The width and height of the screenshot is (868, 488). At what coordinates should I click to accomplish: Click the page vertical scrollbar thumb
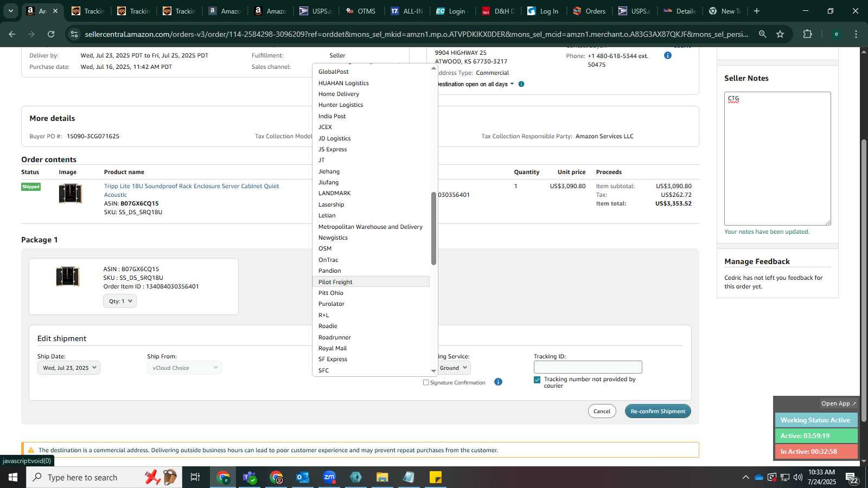(864, 280)
